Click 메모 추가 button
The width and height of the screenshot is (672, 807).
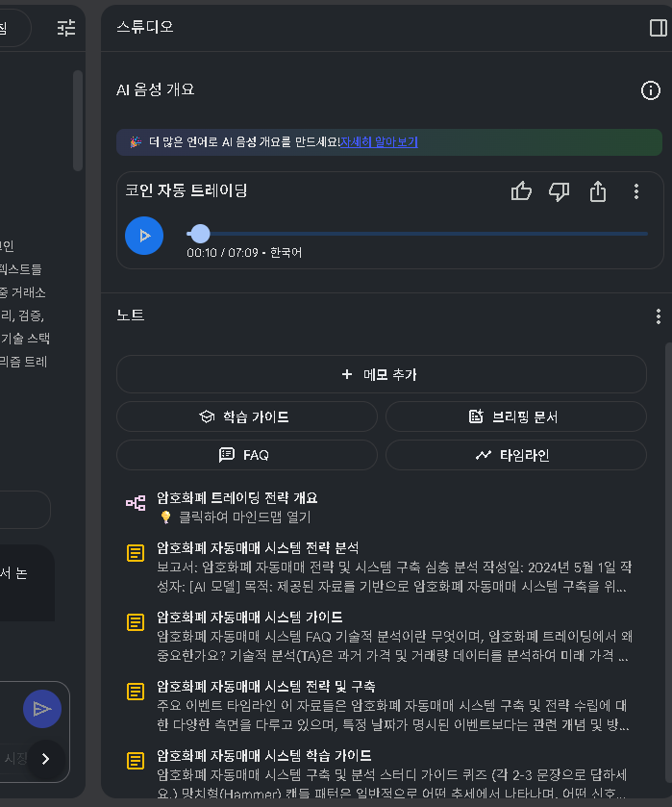(382, 375)
